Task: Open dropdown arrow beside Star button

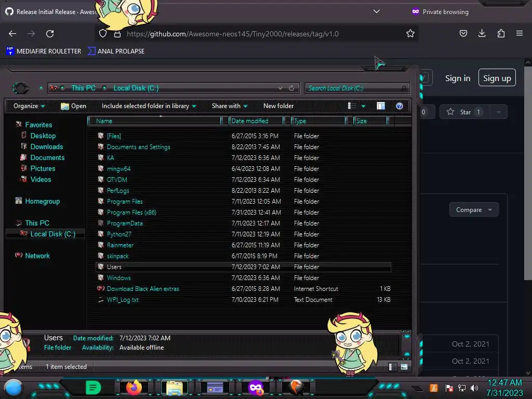Action: (x=499, y=112)
